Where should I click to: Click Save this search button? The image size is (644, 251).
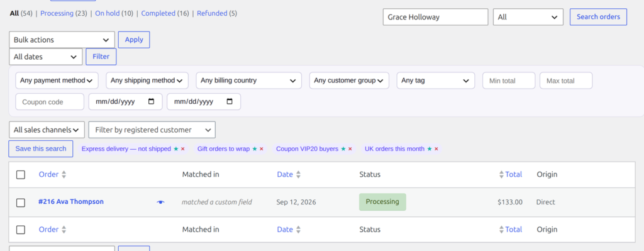click(x=41, y=148)
